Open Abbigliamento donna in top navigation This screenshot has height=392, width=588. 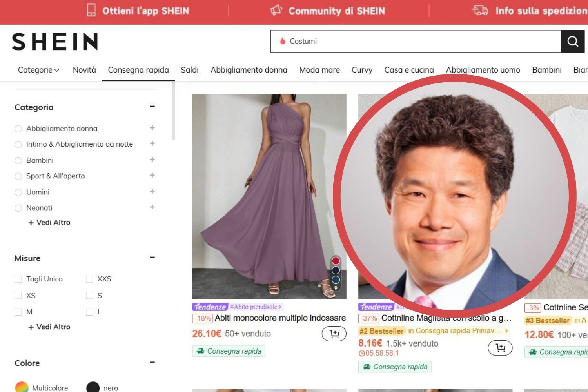pyautogui.click(x=249, y=70)
